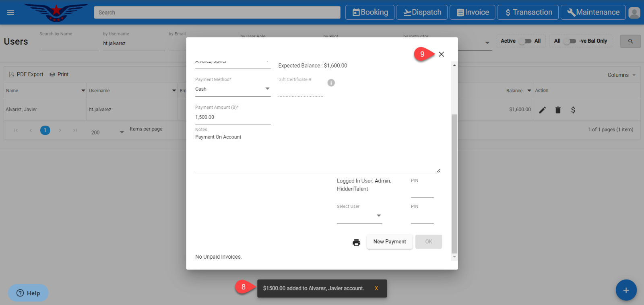Screen dimensions: 644x305
Task: Click the gift certificate info icon
Action: [331, 83]
